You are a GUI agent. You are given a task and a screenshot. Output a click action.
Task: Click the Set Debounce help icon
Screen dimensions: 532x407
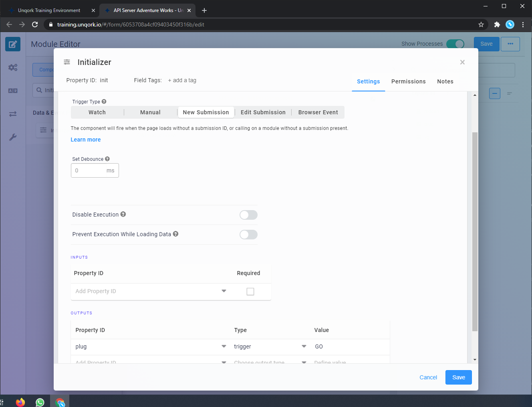click(x=107, y=159)
